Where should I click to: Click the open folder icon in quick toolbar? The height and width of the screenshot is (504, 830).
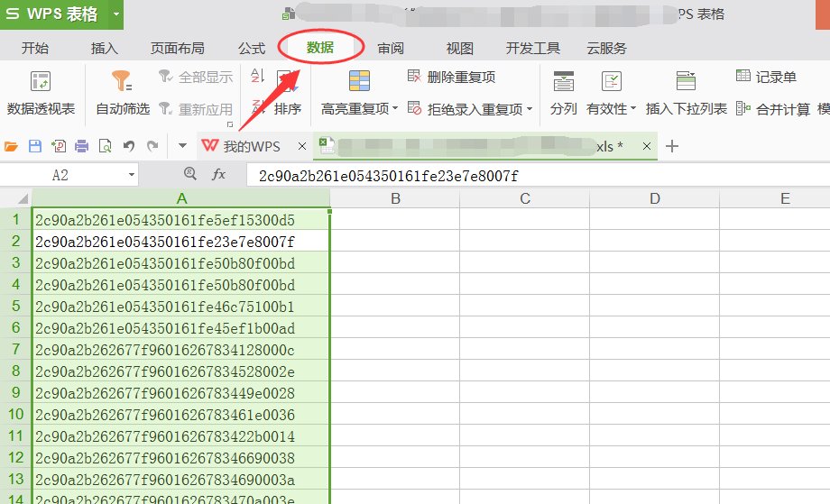pyautogui.click(x=11, y=146)
